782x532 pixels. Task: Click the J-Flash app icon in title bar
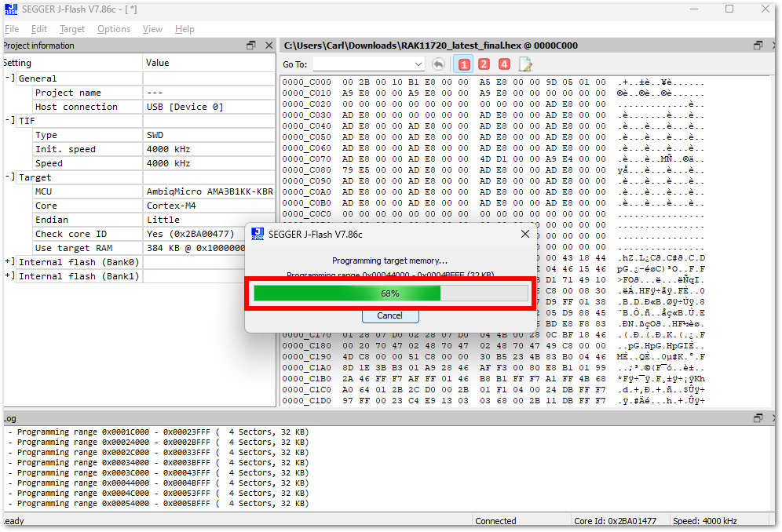pos(10,9)
